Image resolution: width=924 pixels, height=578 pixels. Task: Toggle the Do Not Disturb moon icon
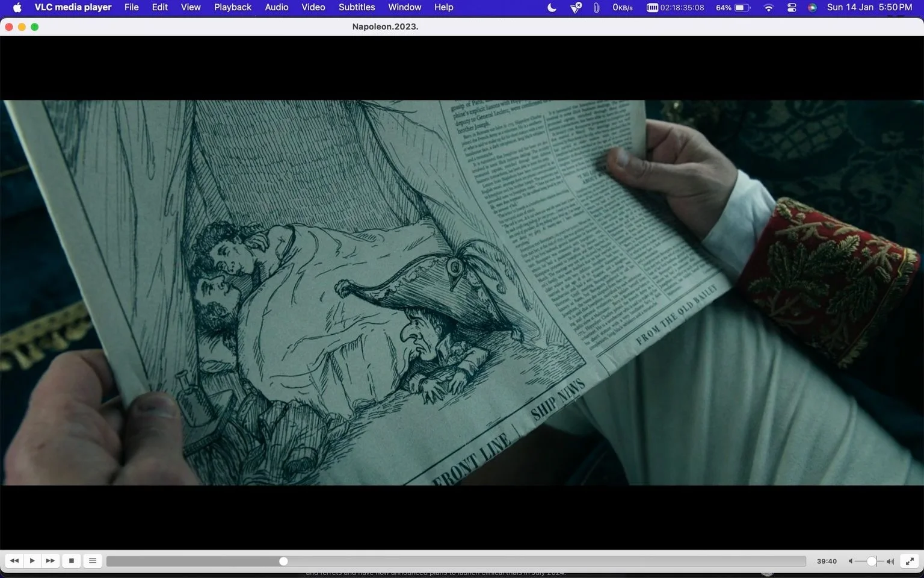(x=552, y=7)
